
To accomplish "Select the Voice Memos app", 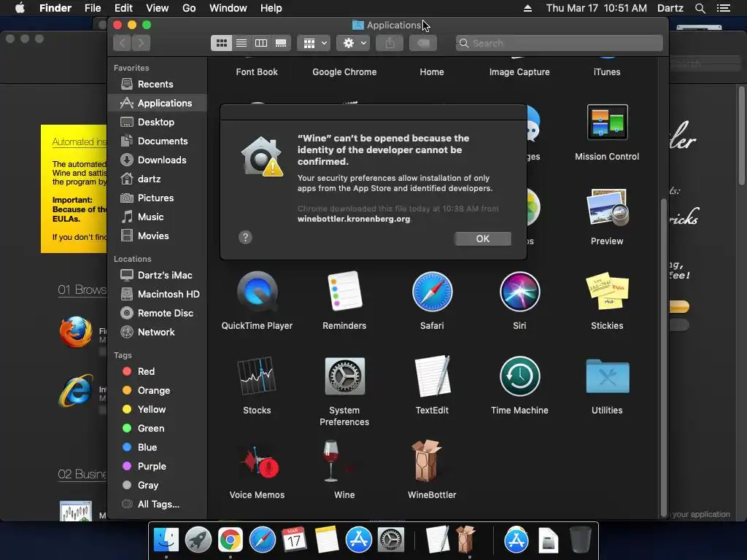I will (258, 462).
